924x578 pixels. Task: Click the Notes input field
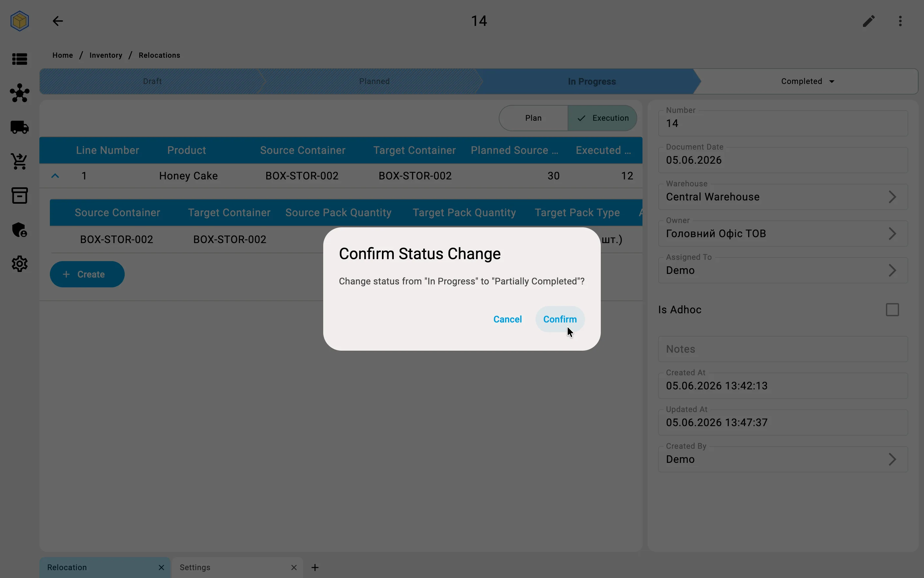point(783,349)
